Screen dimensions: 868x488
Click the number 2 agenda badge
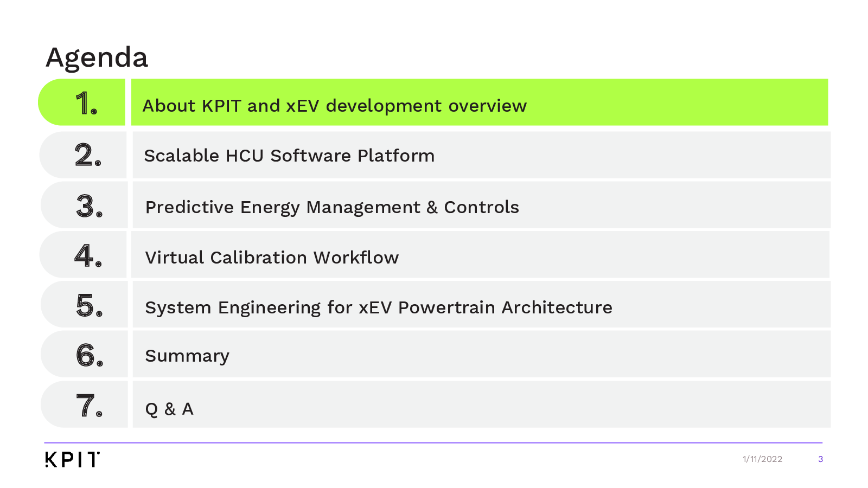(x=87, y=155)
